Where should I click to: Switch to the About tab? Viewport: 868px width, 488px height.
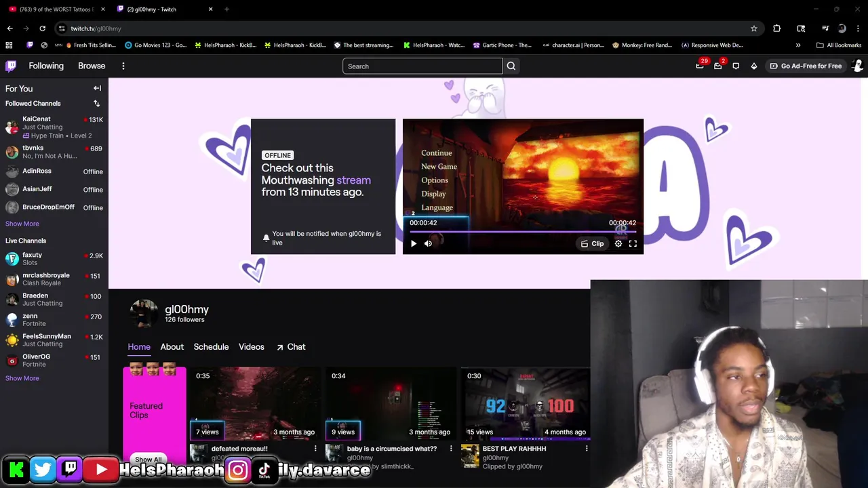(x=172, y=347)
